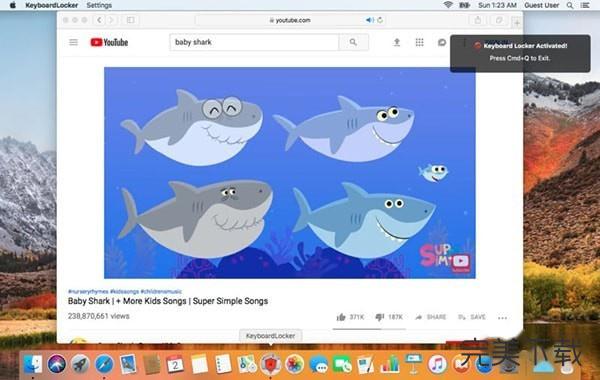Open the Settings menu in menu bar
This screenshot has width=600, height=380.
(x=99, y=5)
